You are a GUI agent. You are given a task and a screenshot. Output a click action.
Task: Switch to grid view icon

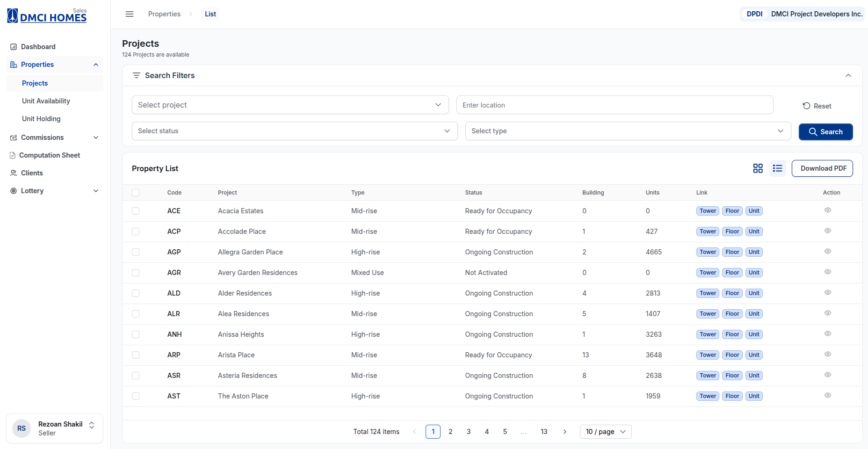758,168
